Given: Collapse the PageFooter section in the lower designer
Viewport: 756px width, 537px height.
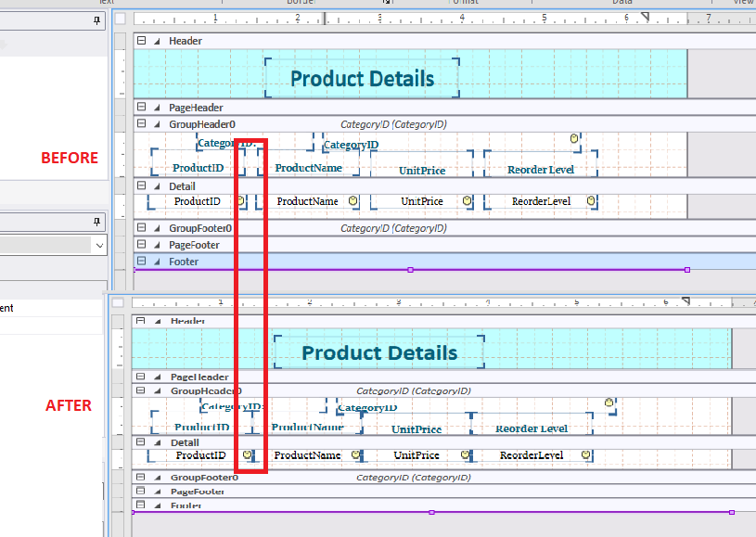Looking at the screenshot, I should pyautogui.click(x=140, y=491).
